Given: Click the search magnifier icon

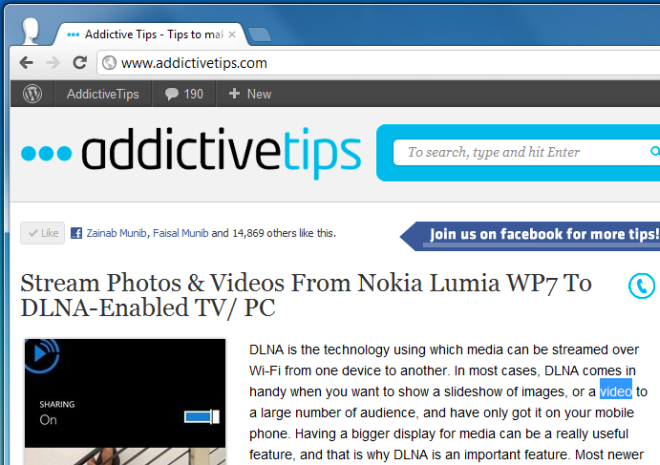Looking at the screenshot, I should click(x=655, y=151).
